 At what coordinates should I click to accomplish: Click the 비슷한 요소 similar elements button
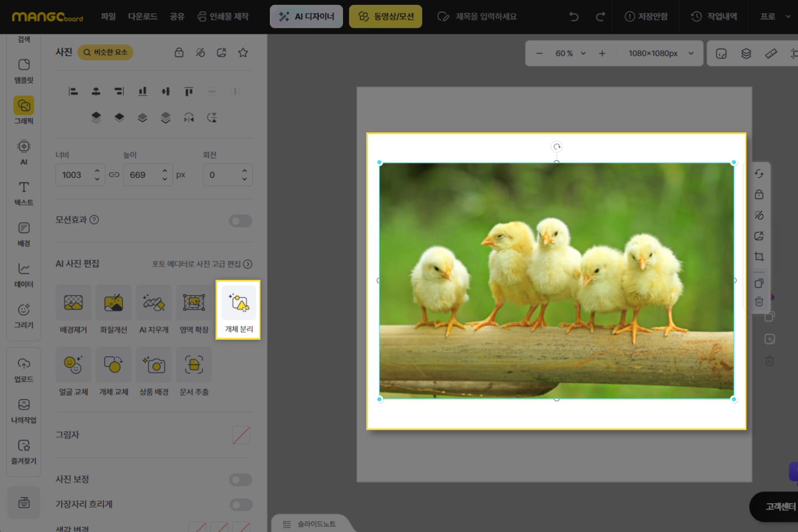[105, 52]
